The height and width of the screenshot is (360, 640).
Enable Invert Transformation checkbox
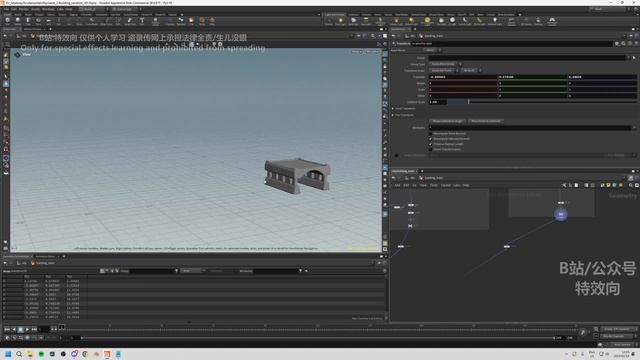click(430, 149)
